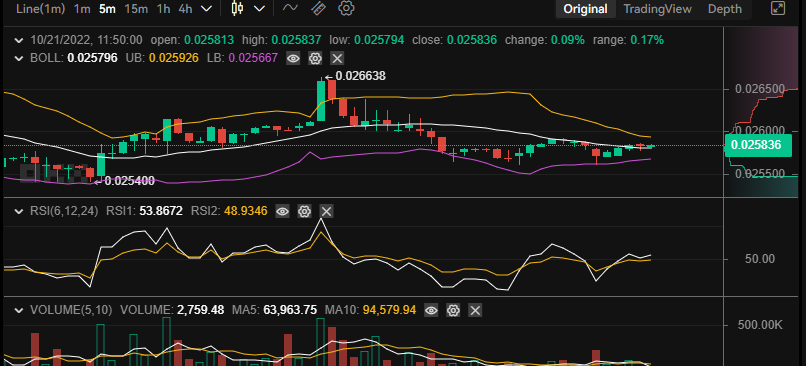Viewport: 806px width, 366px height.
Task: Switch to TradingView chart view
Action: tap(657, 9)
